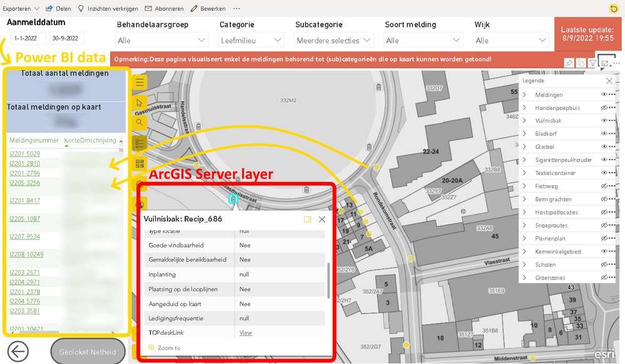Click the popup attribute table scrollbar
The image size is (625, 364).
[x=328, y=280]
